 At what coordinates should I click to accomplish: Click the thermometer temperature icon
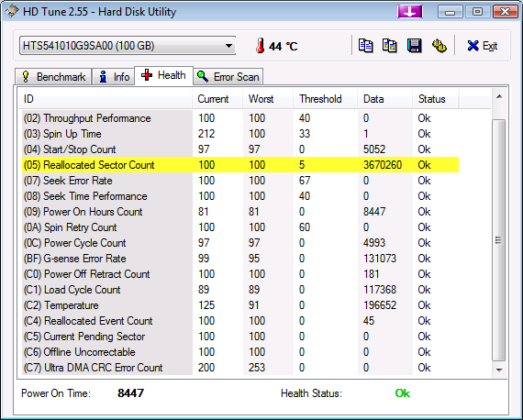coord(261,46)
